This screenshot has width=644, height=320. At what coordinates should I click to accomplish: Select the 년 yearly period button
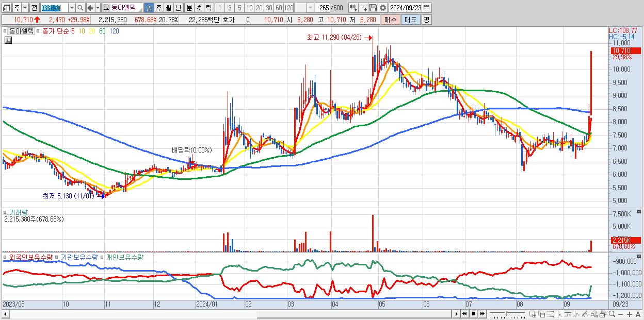point(178,8)
